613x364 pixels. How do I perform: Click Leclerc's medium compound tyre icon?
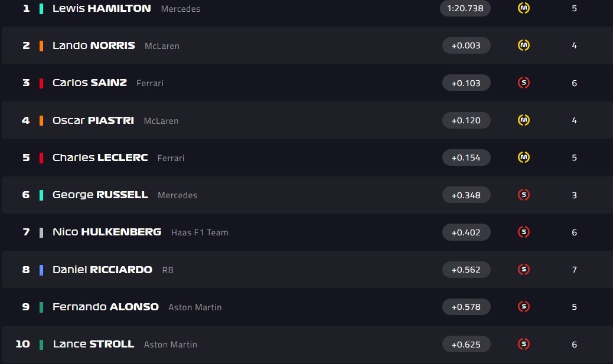[x=523, y=158]
